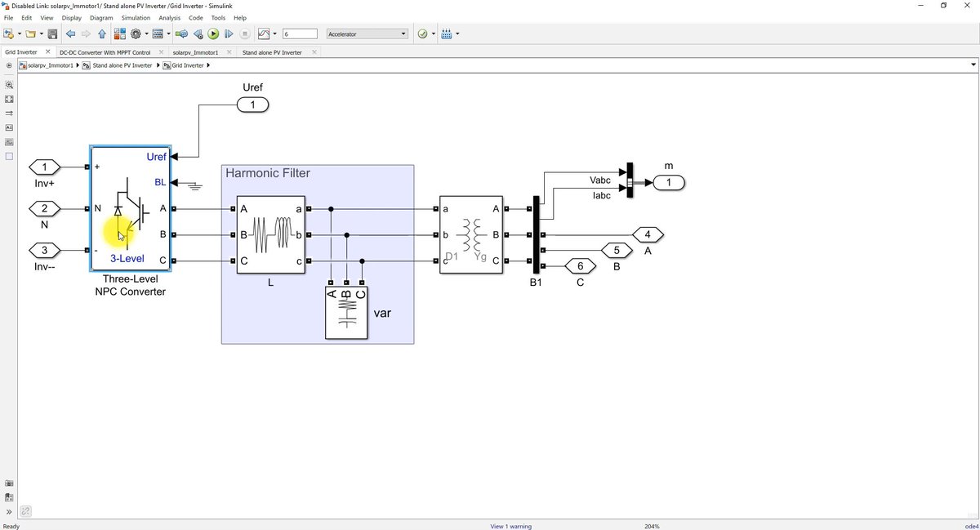Click the Open model folder icon
Screen dimensions: 980x530
pyautogui.click(x=29, y=34)
